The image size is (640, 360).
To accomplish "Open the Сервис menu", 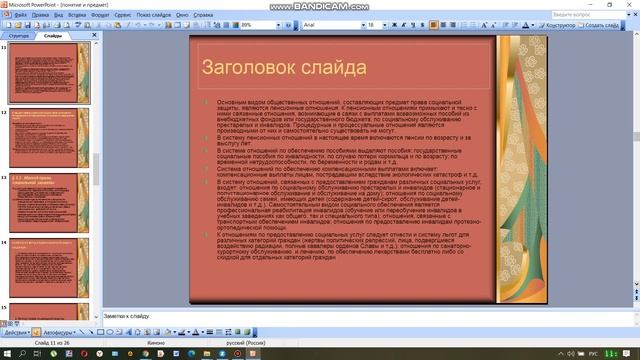I will tap(122, 15).
